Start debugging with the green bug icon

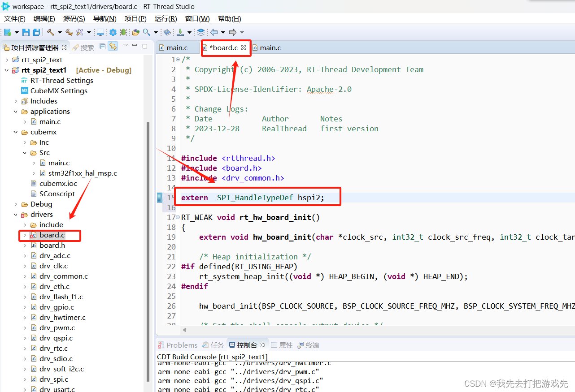(123, 32)
